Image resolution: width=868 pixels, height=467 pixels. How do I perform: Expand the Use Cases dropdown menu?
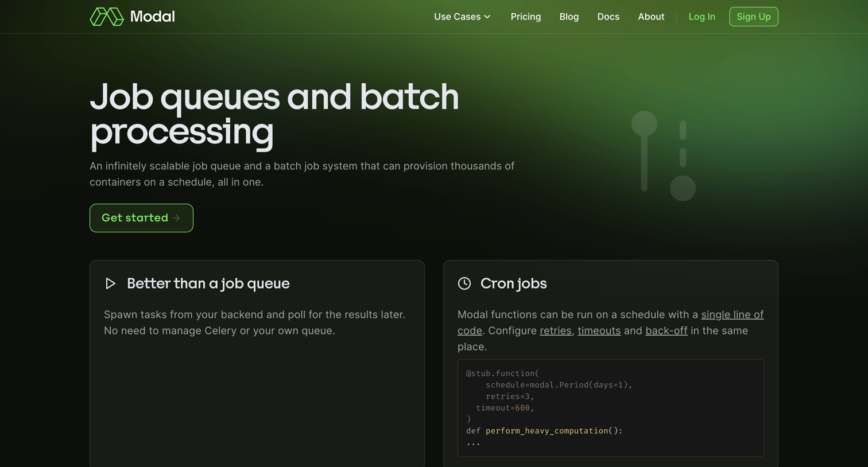[x=462, y=17]
